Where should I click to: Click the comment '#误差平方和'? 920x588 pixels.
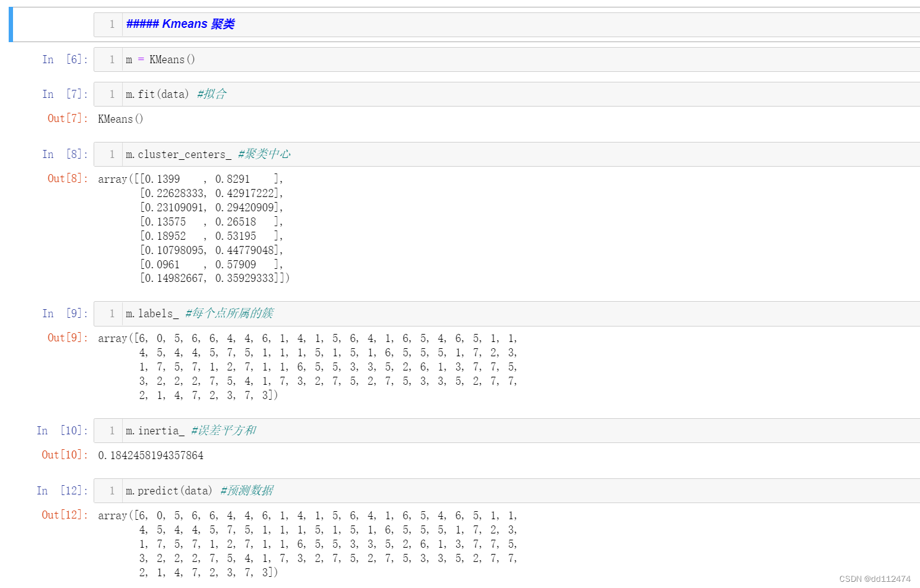tap(223, 431)
